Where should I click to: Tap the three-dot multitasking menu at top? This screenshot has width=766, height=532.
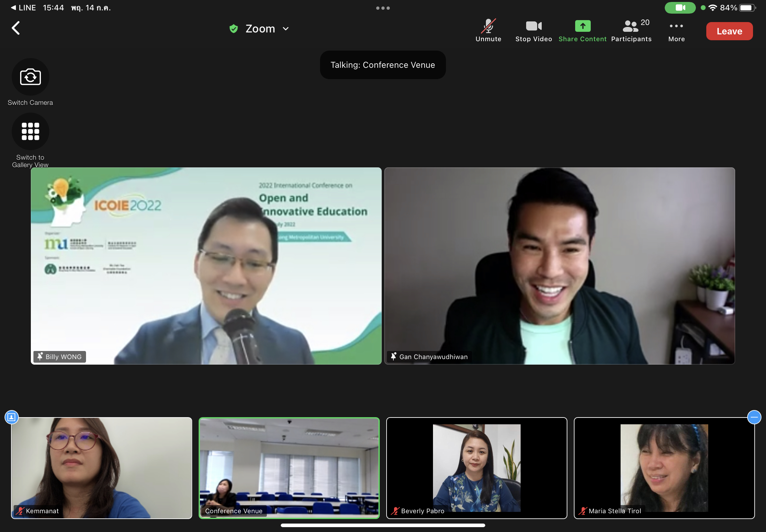[x=383, y=8]
